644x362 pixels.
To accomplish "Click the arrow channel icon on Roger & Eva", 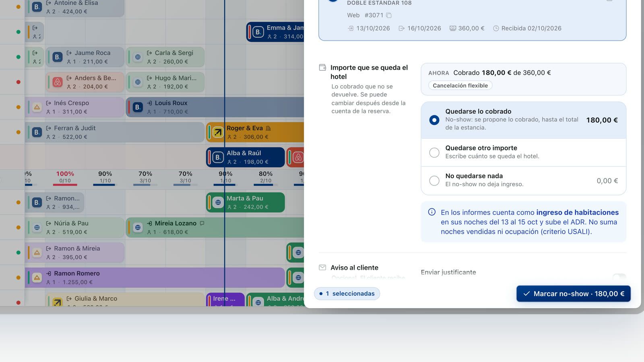I will (x=218, y=132).
